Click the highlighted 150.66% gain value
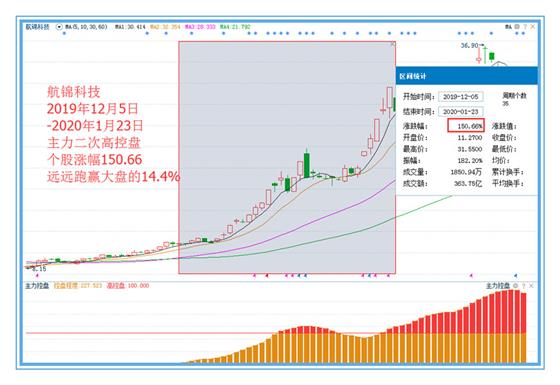This screenshot has height=385, width=560. [x=466, y=126]
